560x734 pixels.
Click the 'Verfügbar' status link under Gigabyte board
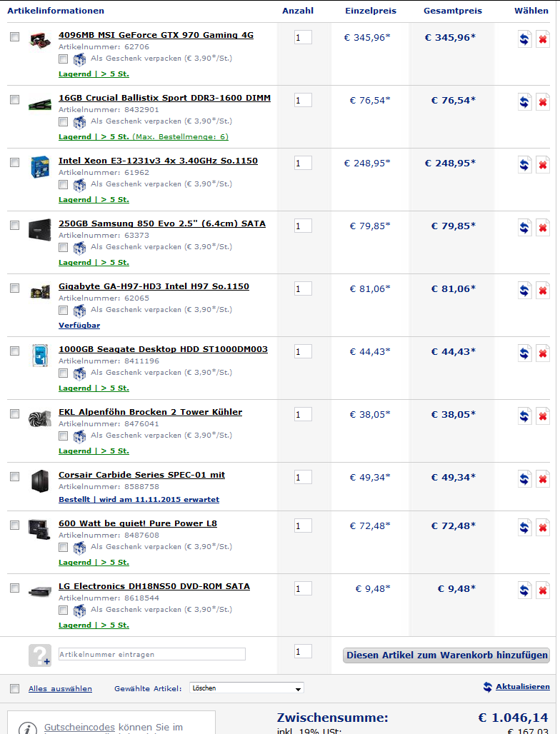pos(79,325)
